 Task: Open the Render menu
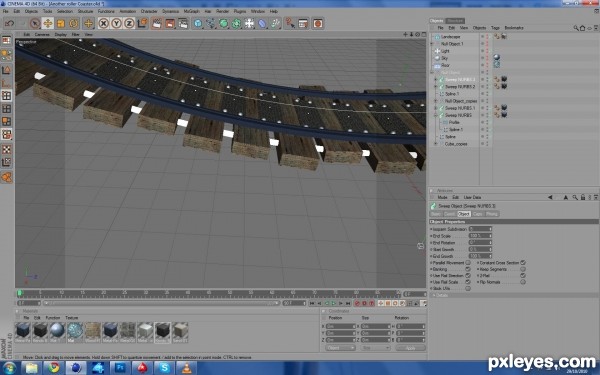pos(222,11)
